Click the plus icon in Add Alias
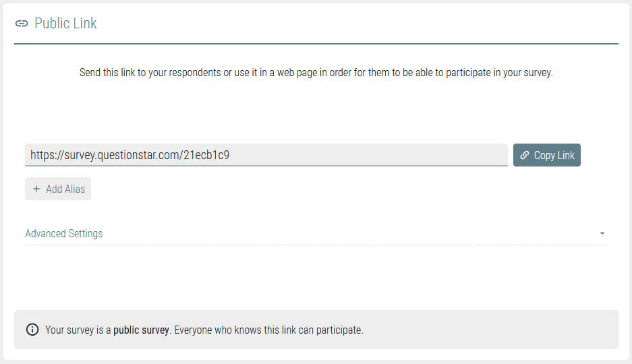 click(x=36, y=189)
